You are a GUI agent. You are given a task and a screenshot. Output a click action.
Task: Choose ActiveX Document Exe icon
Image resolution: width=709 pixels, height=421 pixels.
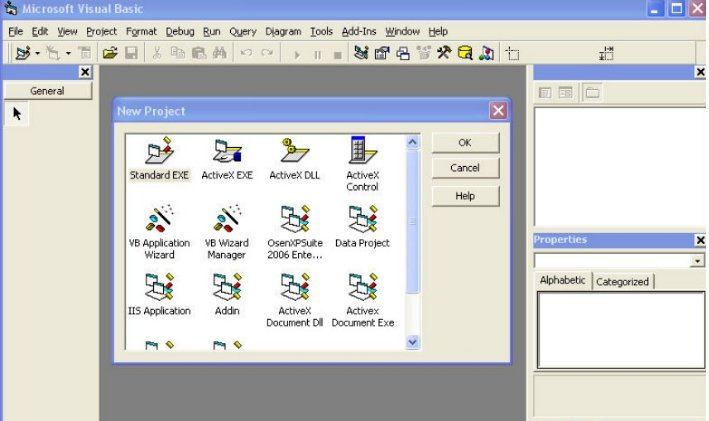tap(363, 287)
